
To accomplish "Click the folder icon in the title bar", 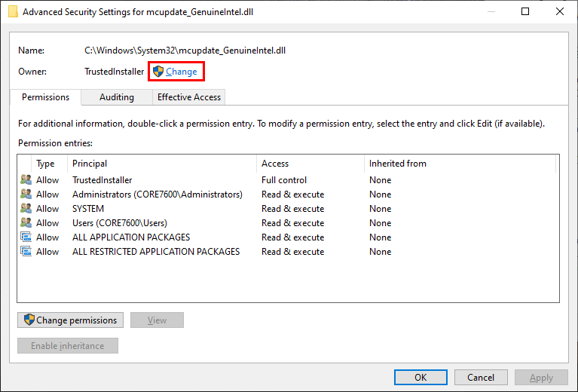I will [14, 11].
